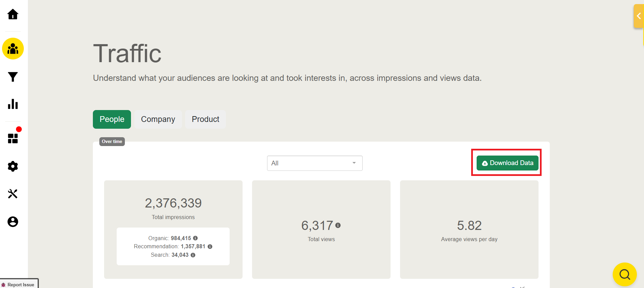This screenshot has height=288, width=644.
Task: Open the settings gear icon
Action: 13,166
